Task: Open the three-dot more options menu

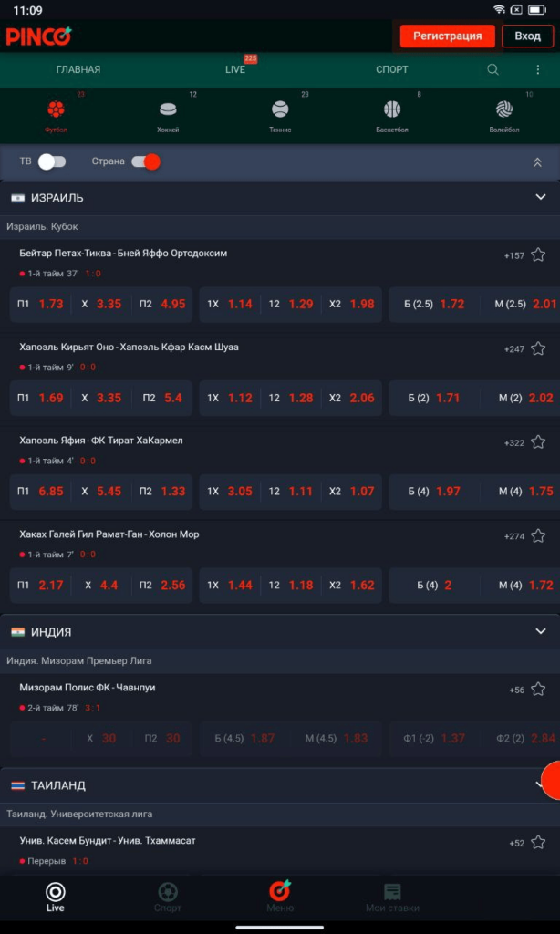Action: (537, 69)
